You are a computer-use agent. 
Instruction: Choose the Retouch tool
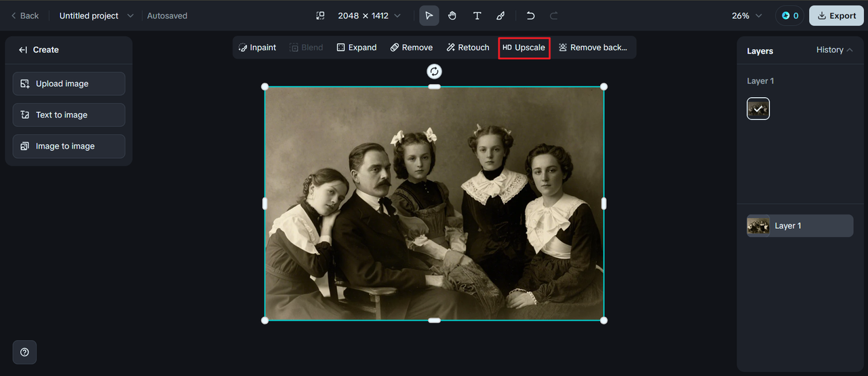(x=468, y=48)
